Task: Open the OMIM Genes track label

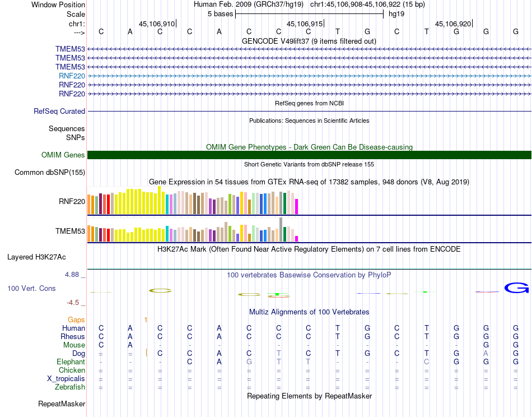Action: pyautogui.click(x=63, y=155)
